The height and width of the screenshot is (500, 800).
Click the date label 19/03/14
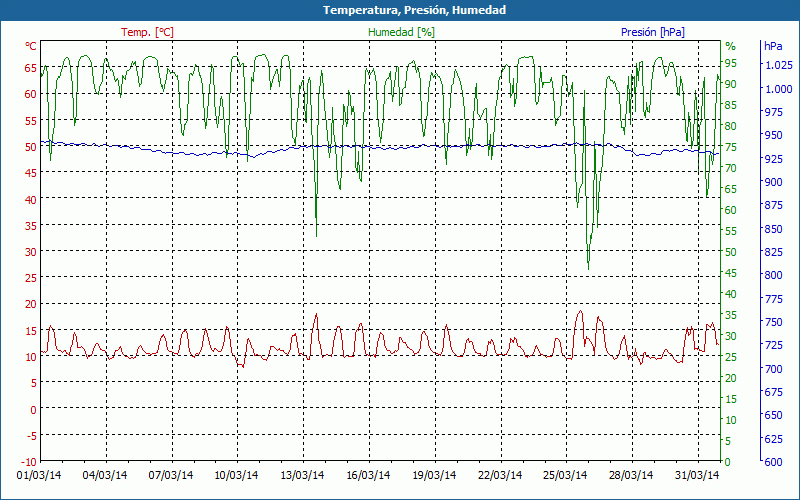(434, 475)
